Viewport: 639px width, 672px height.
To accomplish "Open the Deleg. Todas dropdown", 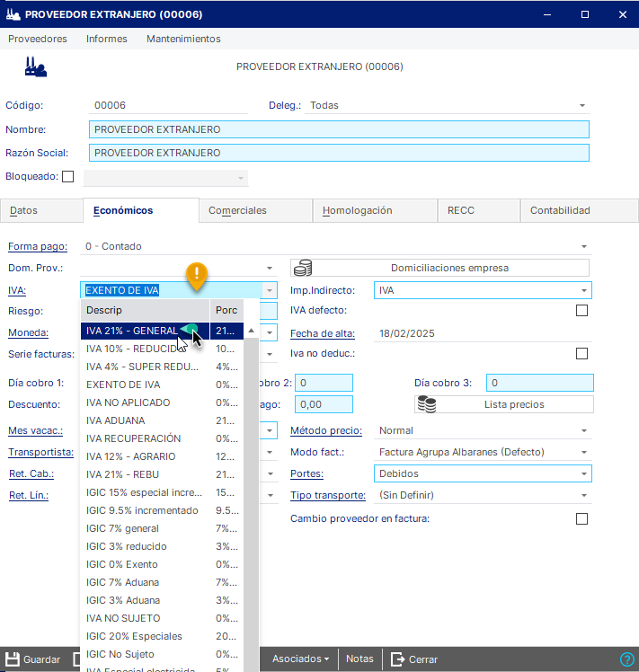I will point(582,105).
